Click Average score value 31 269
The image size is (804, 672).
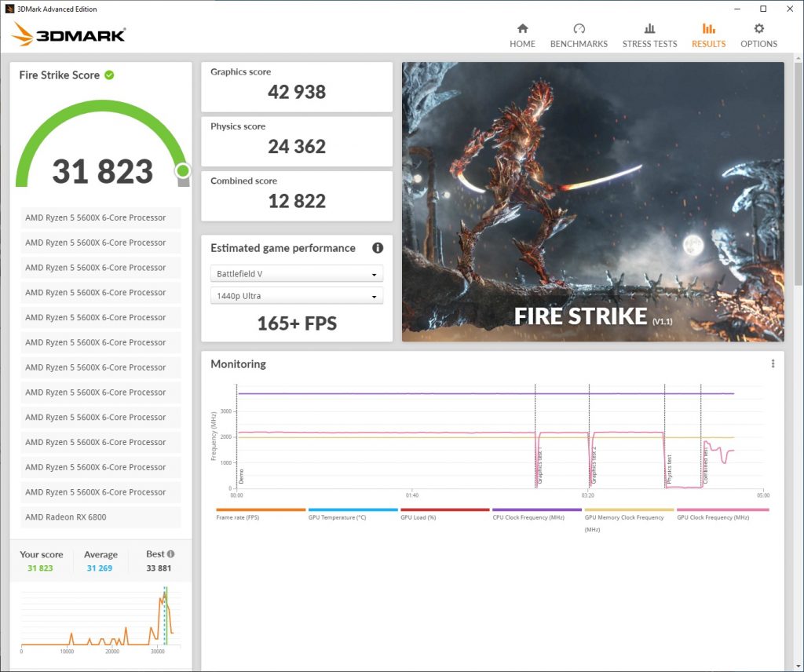100,568
